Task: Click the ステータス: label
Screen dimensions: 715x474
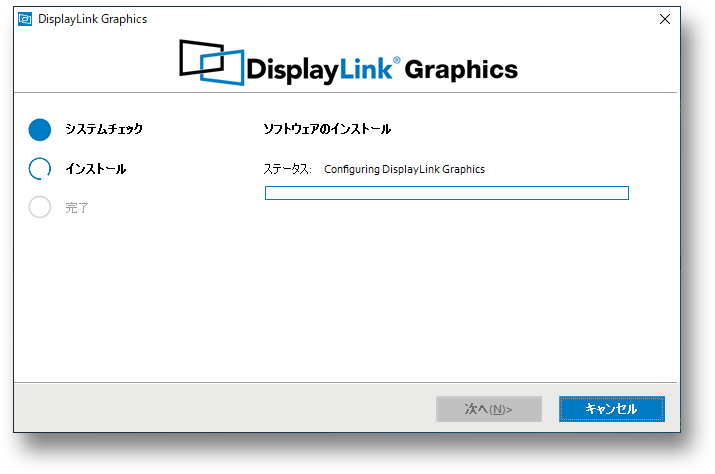Action: pos(287,169)
